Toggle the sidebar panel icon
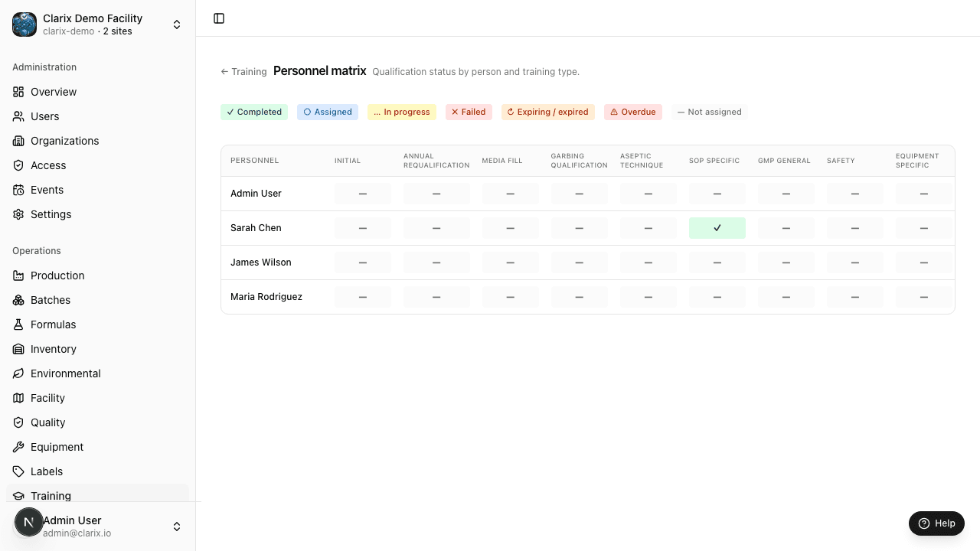Image resolution: width=980 pixels, height=551 pixels. point(219,18)
